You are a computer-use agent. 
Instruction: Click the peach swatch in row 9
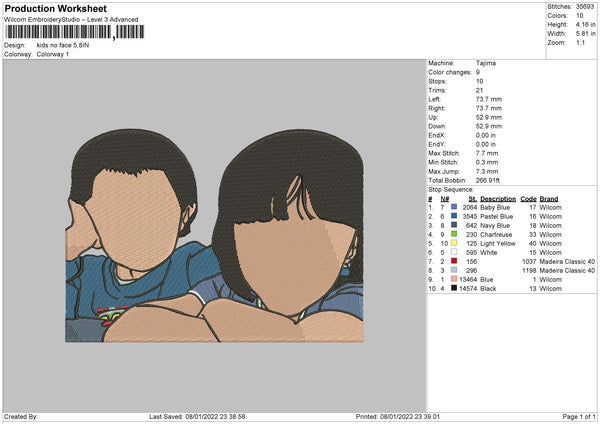[x=454, y=279]
